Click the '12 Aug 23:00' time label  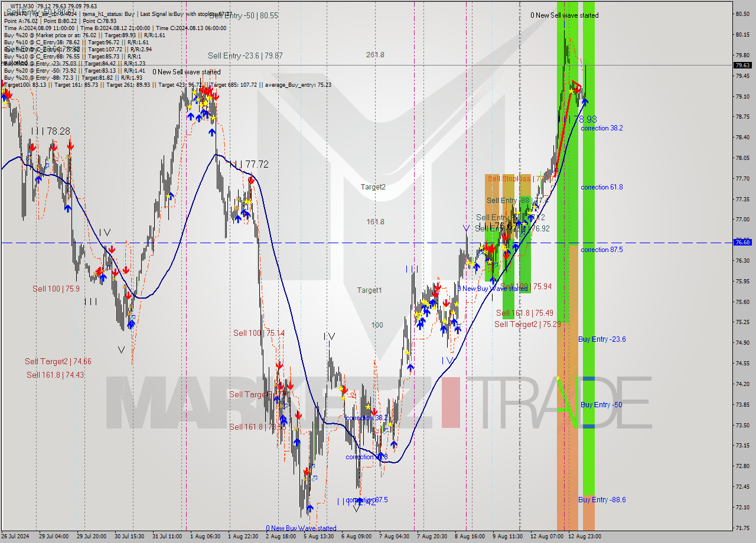tap(584, 537)
